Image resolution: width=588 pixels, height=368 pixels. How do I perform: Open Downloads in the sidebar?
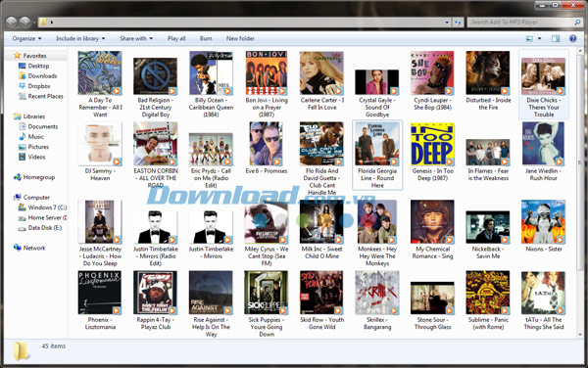pos(38,76)
